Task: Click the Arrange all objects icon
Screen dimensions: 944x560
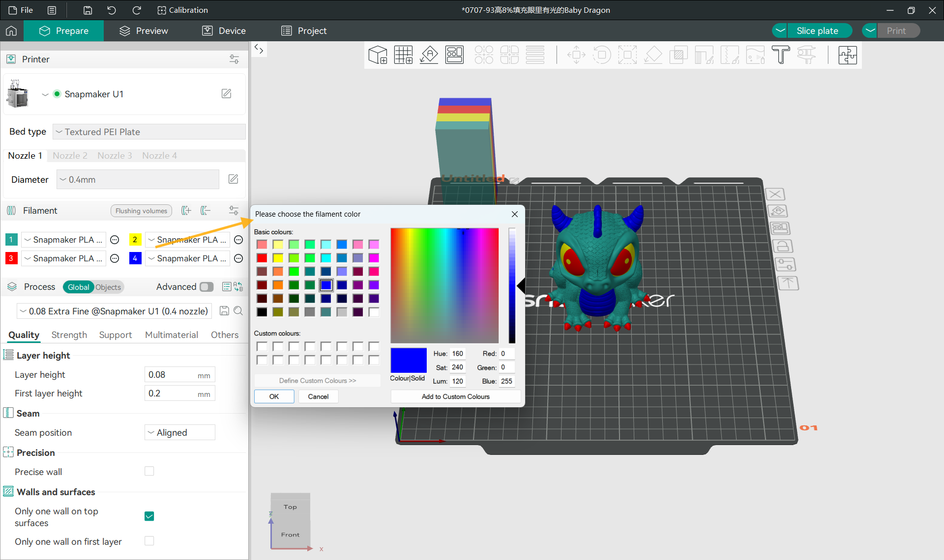Action: 454,55
